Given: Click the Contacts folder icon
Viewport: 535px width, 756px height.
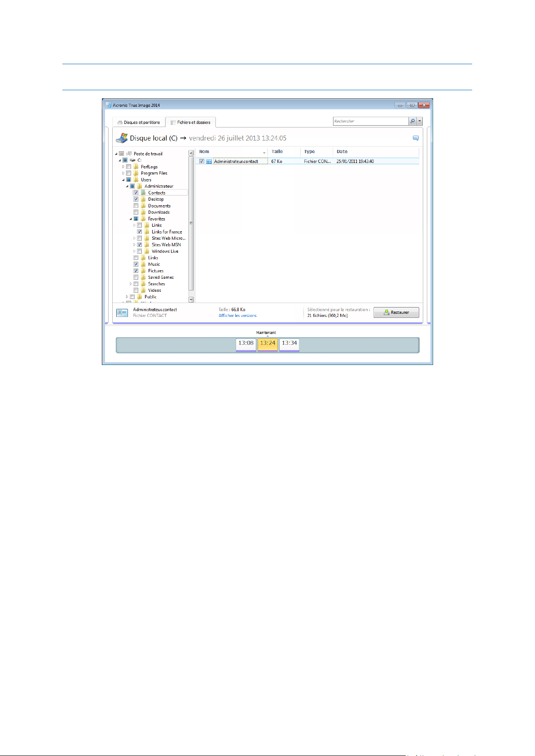Looking at the screenshot, I should [143, 193].
